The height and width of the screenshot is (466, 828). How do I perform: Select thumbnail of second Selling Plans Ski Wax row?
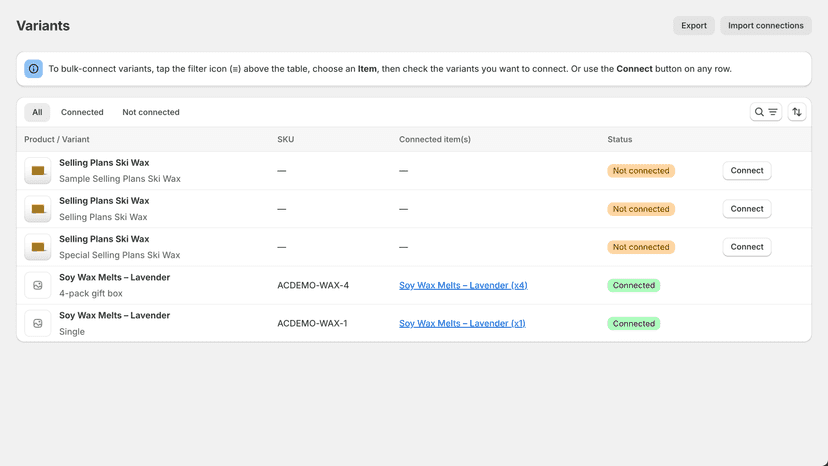pos(37,209)
